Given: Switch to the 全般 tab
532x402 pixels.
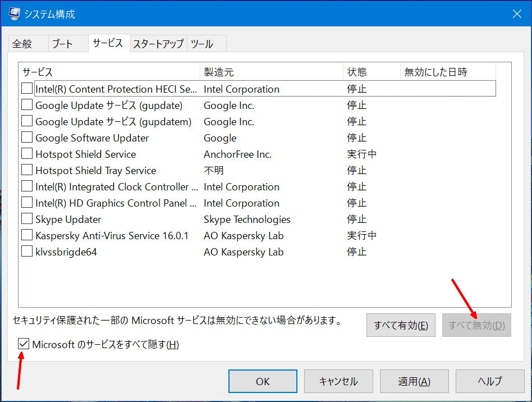Looking at the screenshot, I should (x=28, y=44).
